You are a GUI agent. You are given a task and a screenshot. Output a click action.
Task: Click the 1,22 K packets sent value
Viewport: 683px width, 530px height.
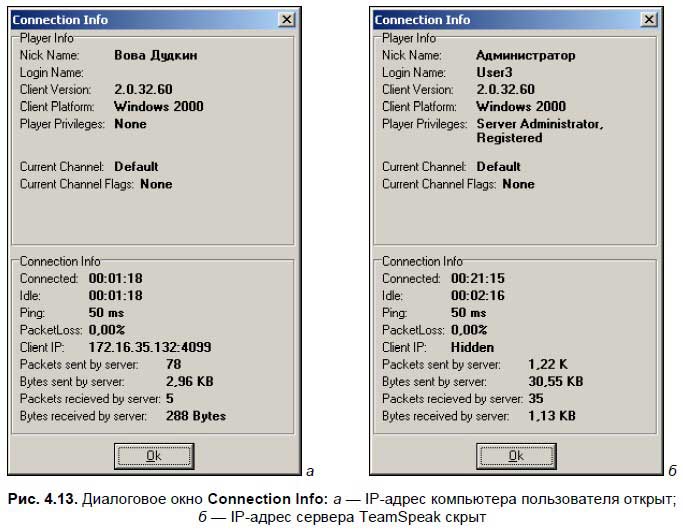(546, 364)
